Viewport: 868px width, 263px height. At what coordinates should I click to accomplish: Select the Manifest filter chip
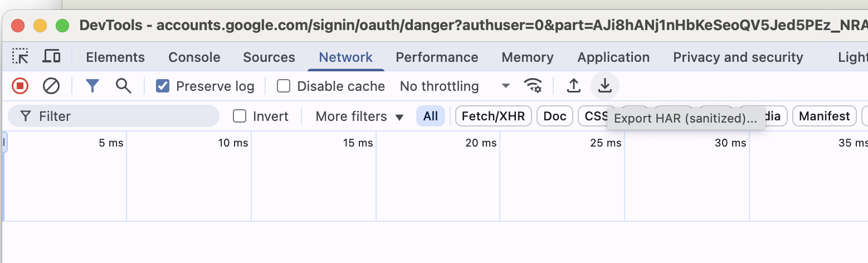(825, 116)
